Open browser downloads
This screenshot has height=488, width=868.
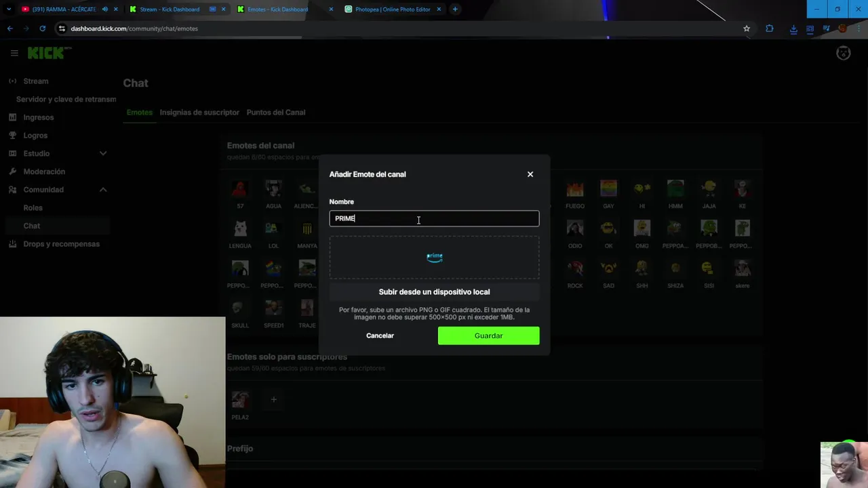click(x=793, y=28)
